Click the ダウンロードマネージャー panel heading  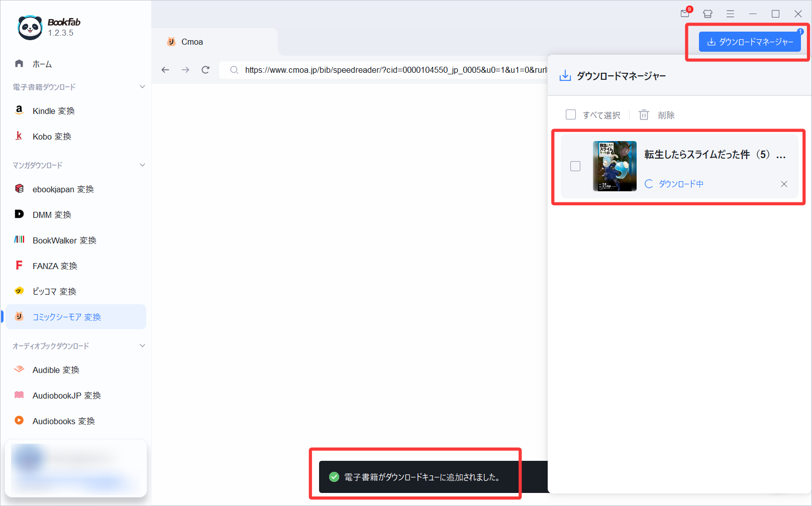pyautogui.click(x=621, y=76)
